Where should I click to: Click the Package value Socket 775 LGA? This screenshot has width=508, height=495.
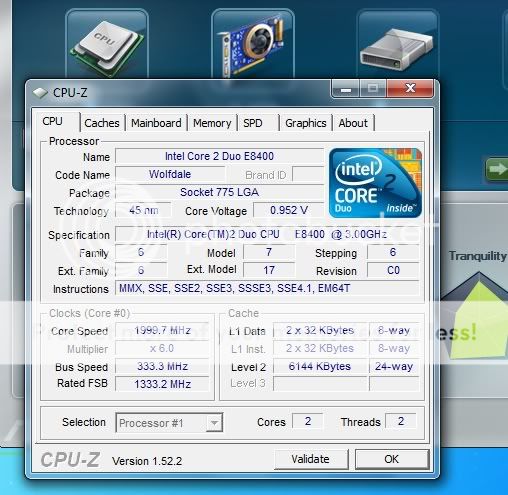coord(219,192)
